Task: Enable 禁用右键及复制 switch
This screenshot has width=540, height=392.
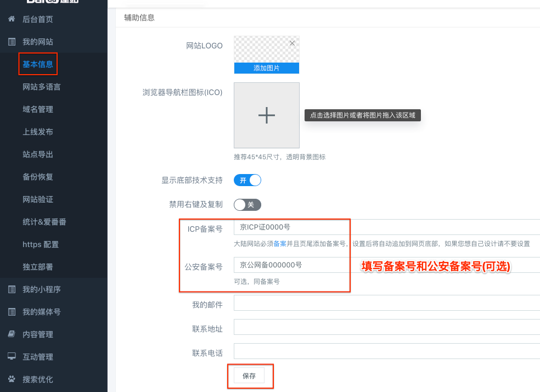Action: [x=248, y=205]
